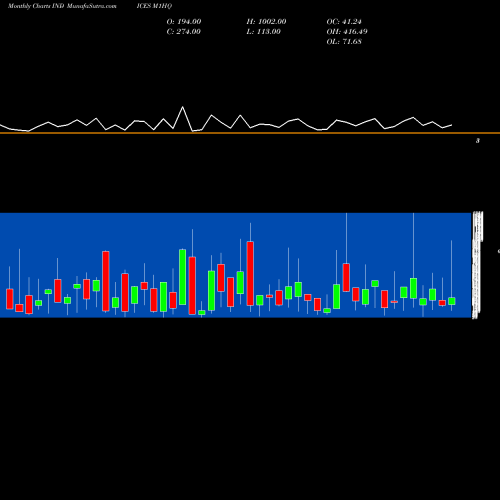Select the 'ICES M1HQ' symbol label
Screen dimensions: 500x500
154,6
